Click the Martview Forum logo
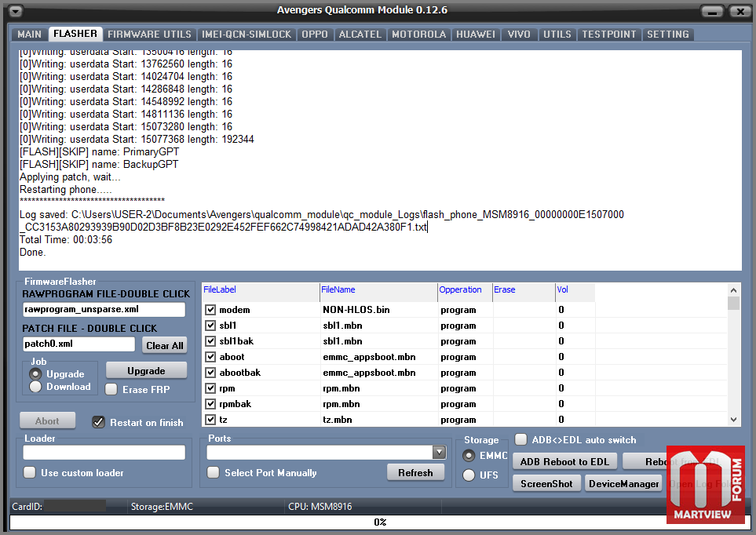This screenshot has width=756, height=535. (x=706, y=484)
